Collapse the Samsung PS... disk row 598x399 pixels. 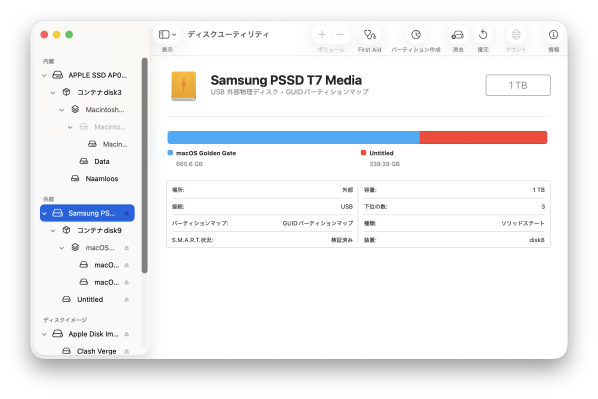(x=44, y=213)
